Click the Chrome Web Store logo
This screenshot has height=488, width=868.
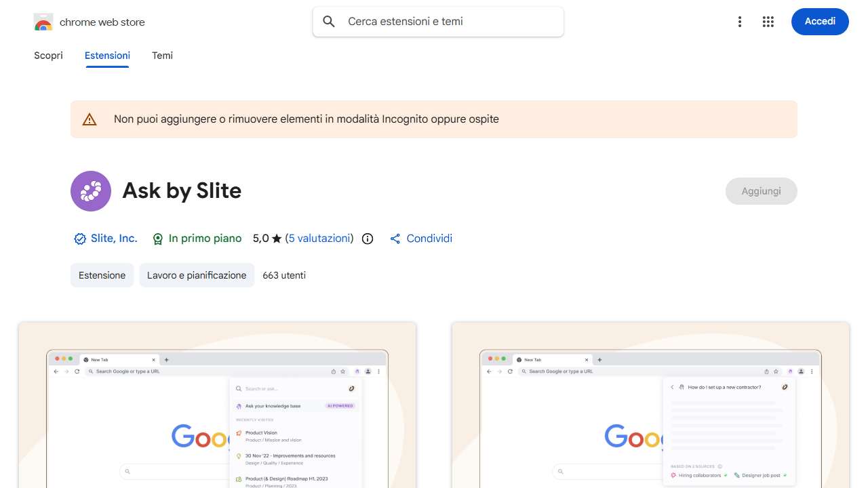[43, 22]
